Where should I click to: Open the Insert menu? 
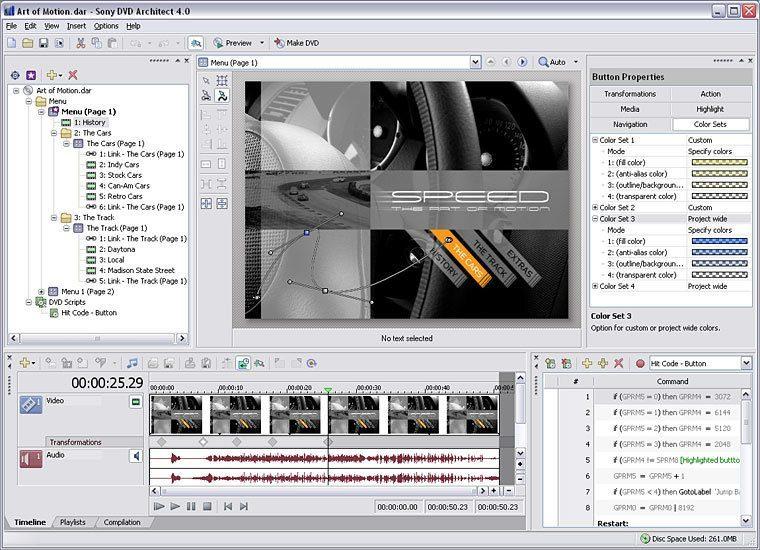(x=76, y=25)
